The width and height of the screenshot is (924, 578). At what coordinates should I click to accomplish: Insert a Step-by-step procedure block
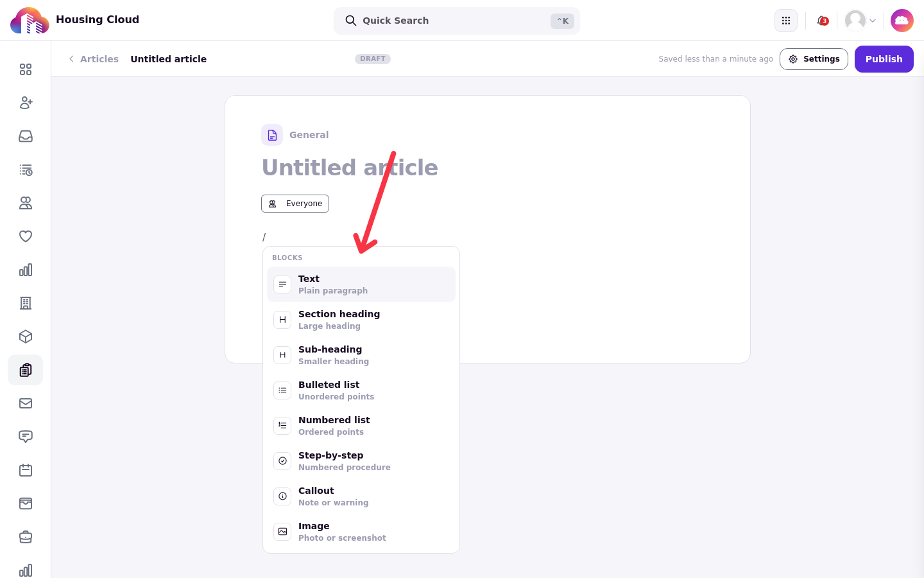(x=361, y=461)
